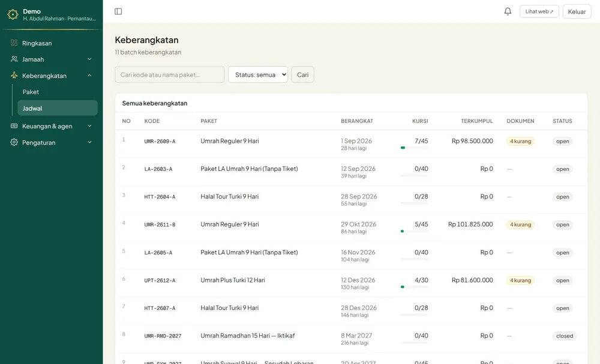Click the Jamaah people icon
Image resolution: width=600 pixels, height=364 pixels.
[14, 59]
